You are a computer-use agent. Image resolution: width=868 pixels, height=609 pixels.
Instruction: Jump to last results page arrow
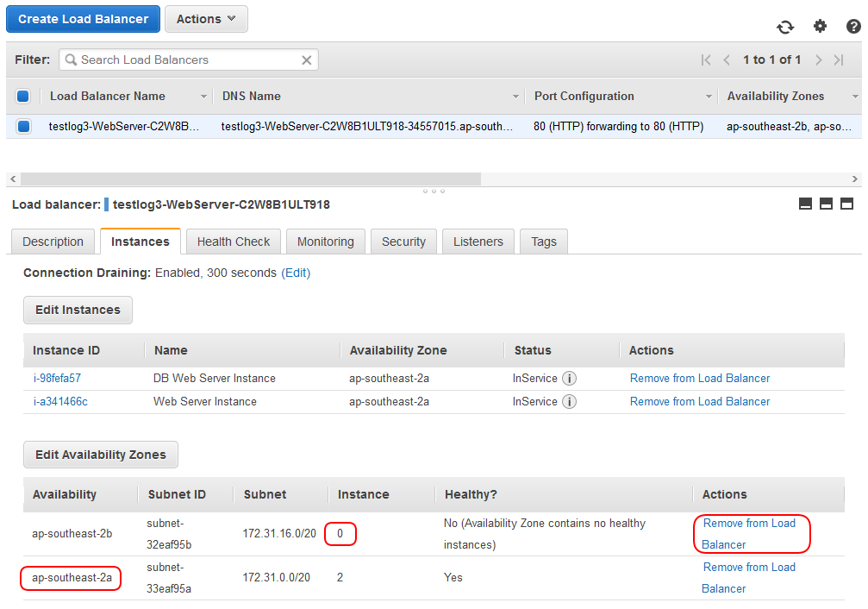pyautogui.click(x=839, y=60)
